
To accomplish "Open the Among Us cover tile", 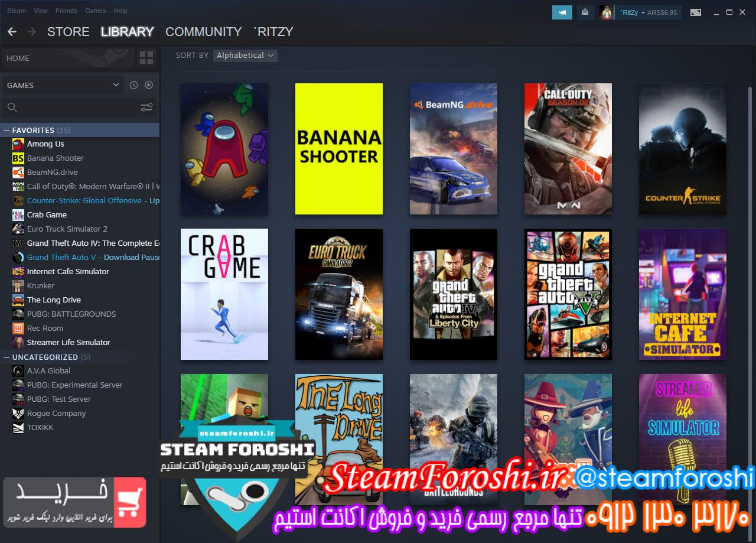I will click(224, 149).
